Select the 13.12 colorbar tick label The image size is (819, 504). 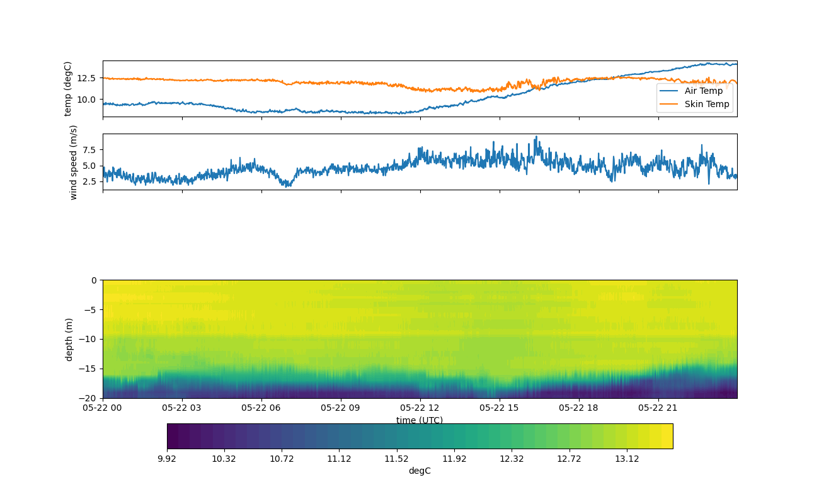(x=627, y=459)
